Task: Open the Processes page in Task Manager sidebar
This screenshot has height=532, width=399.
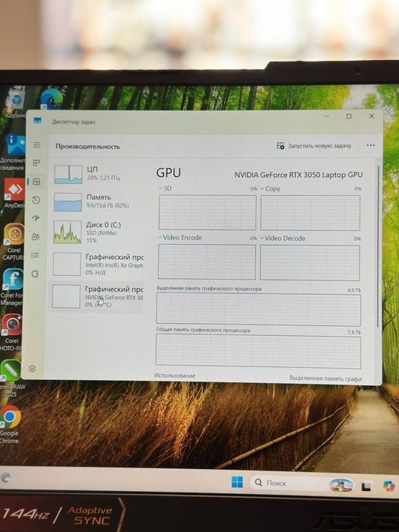Action: [x=36, y=163]
